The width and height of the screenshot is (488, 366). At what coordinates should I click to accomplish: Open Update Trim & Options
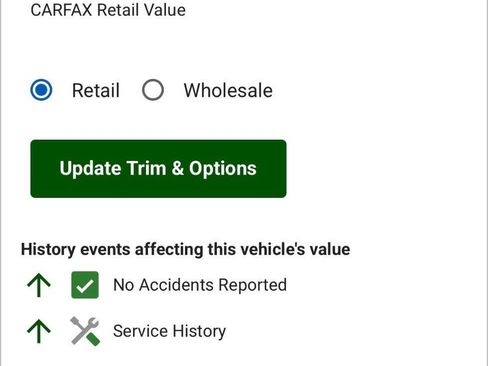(158, 169)
